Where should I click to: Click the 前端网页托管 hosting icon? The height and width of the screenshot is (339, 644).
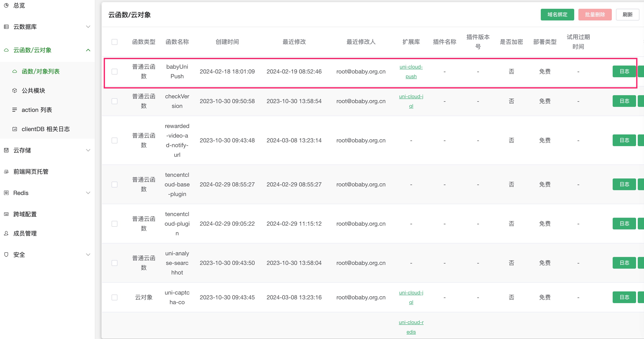(6, 172)
